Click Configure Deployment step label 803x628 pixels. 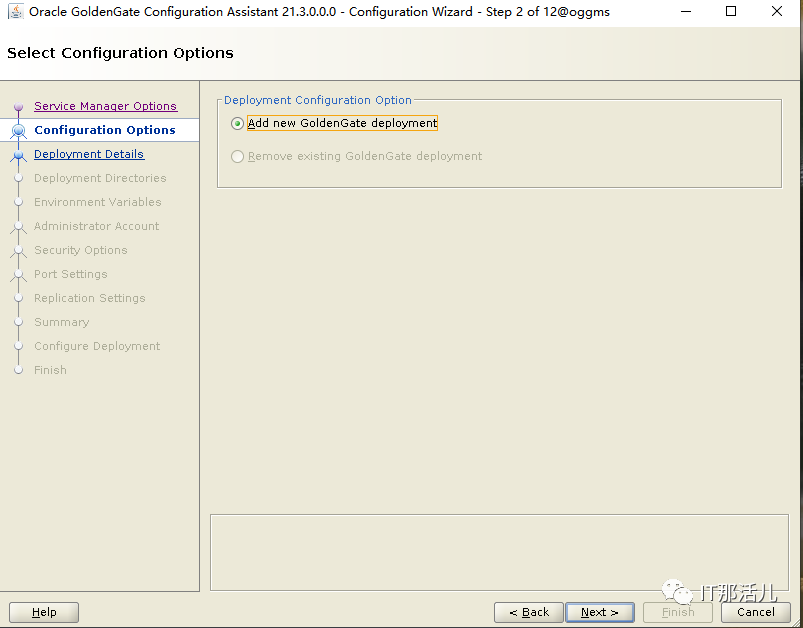(97, 346)
